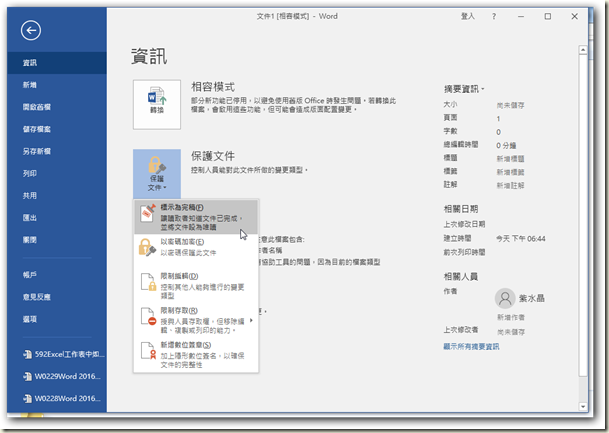Go back using the circled arrow icon
Screen dimensions: 609x433
[31, 30]
